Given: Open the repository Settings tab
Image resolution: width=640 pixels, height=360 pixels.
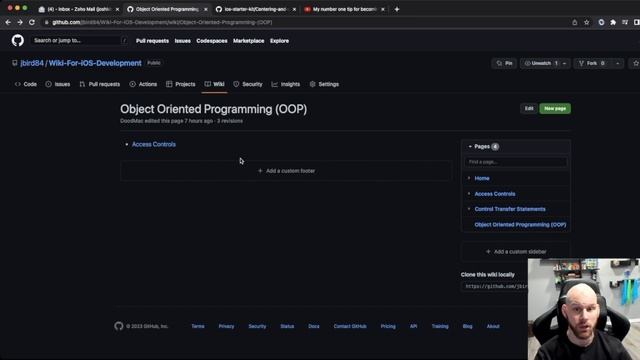Looking at the screenshot, I should (x=324, y=84).
